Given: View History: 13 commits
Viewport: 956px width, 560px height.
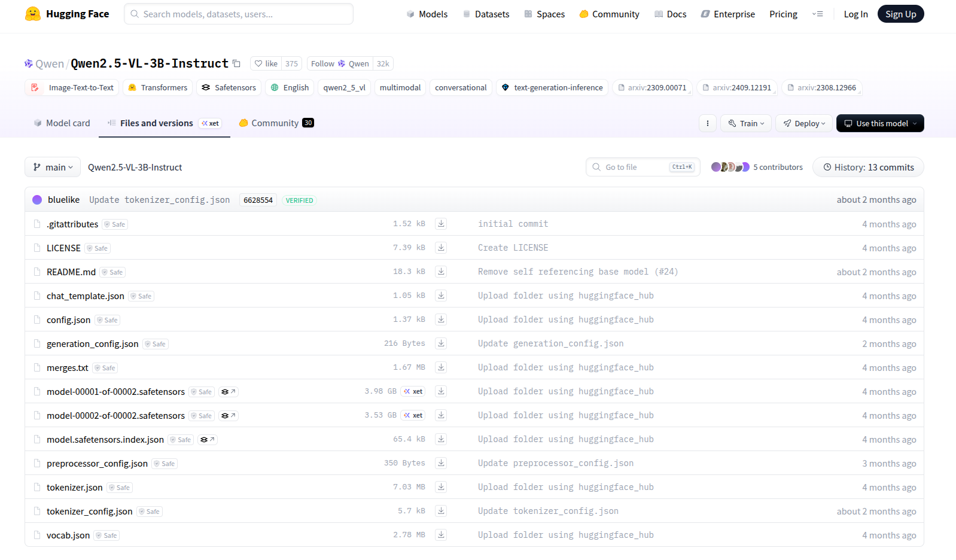Looking at the screenshot, I should tap(868, 168).
